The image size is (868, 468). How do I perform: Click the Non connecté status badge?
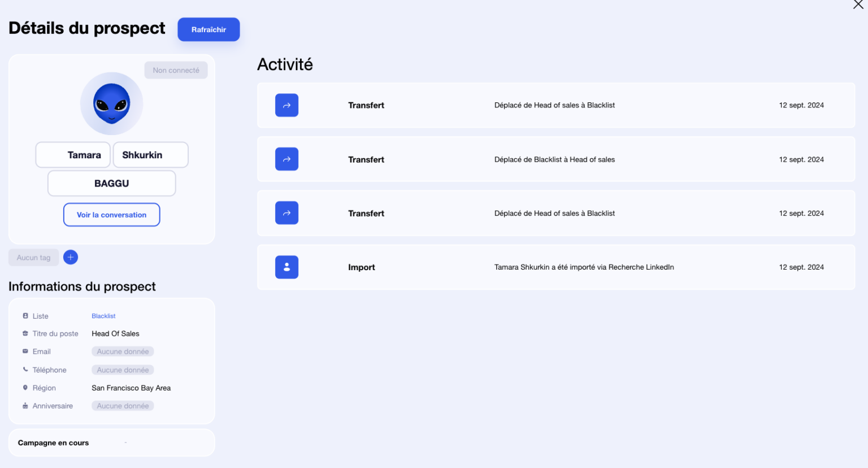click(176, 70)
